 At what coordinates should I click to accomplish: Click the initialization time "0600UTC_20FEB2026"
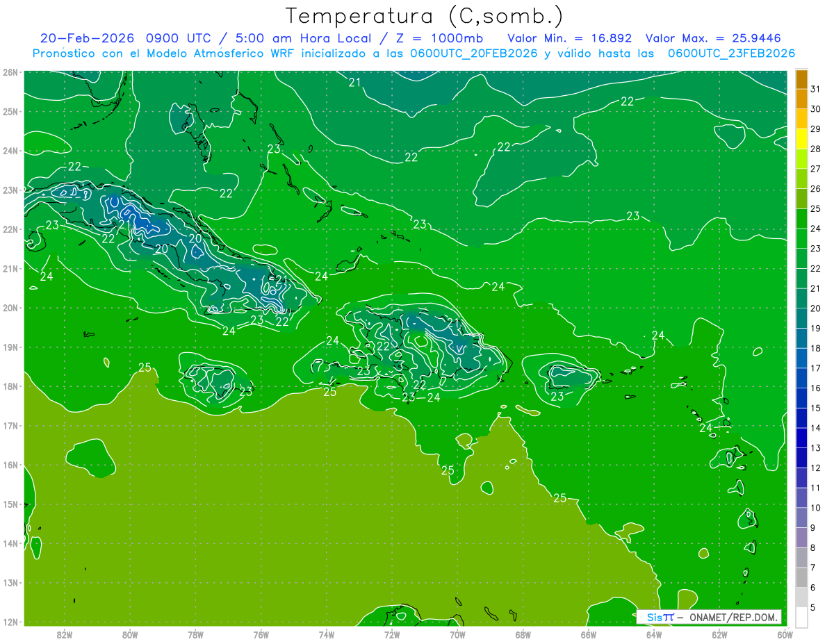[x=474, y=53]
